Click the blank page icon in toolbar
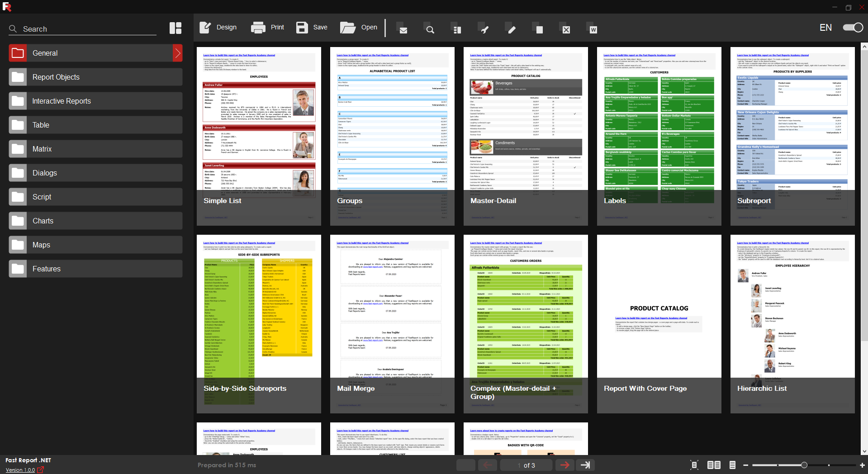Image resolution: width=868 pixels, height=474 pixels. click(x=539, y=30)
